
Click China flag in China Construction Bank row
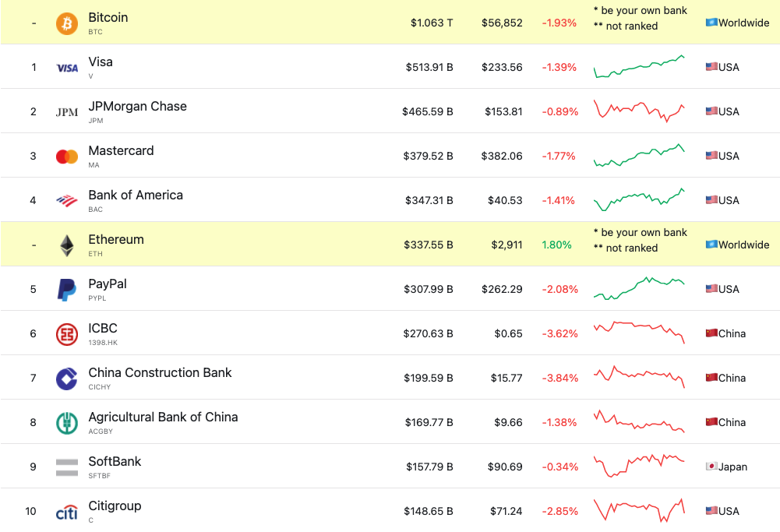(711, 377)
